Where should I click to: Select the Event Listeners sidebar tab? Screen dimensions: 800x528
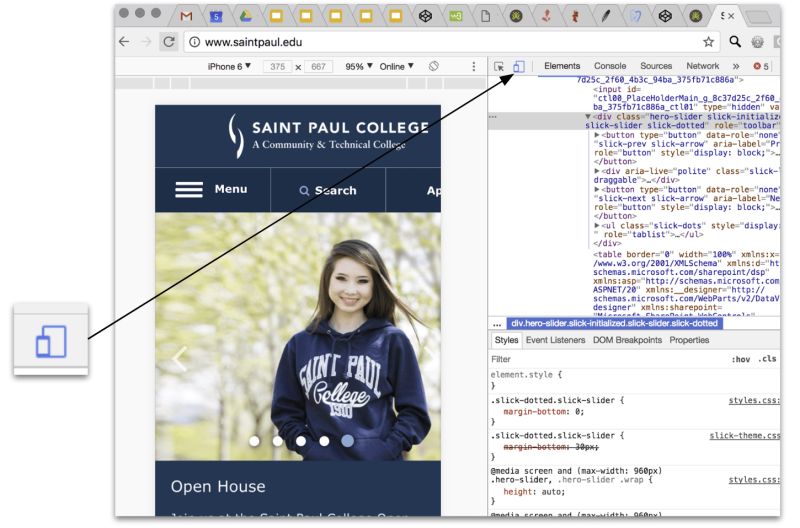(x=555, y=340)
